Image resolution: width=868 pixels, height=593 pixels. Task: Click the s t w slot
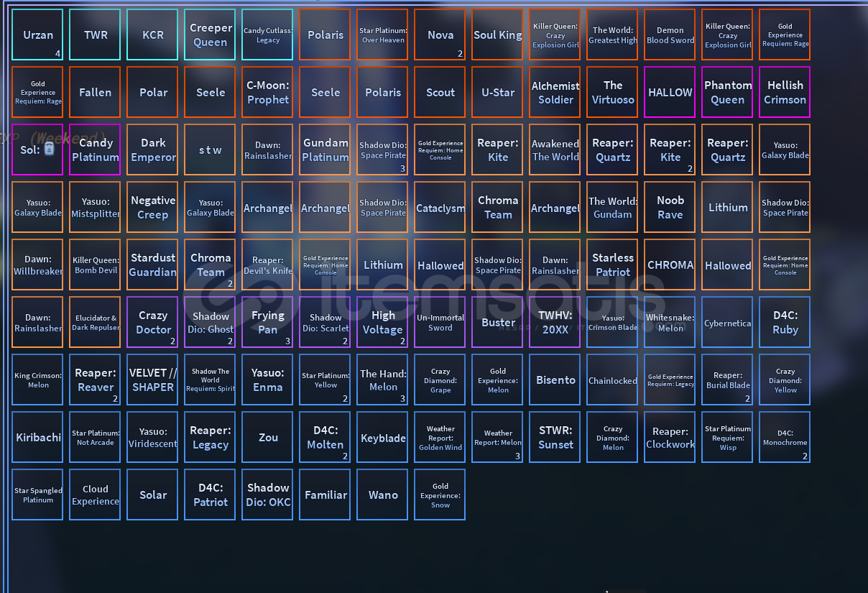click(x=210, y=150)
